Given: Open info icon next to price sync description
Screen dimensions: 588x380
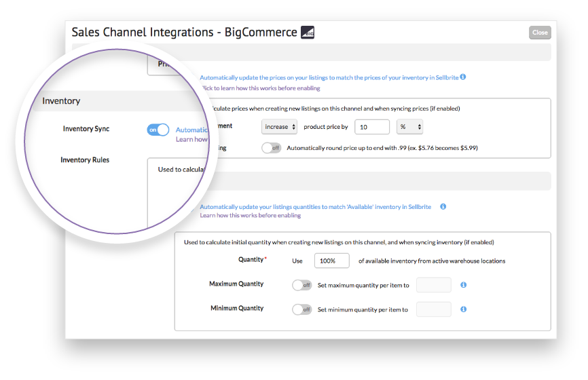Looking at the screenshot, I should point(463,77).
